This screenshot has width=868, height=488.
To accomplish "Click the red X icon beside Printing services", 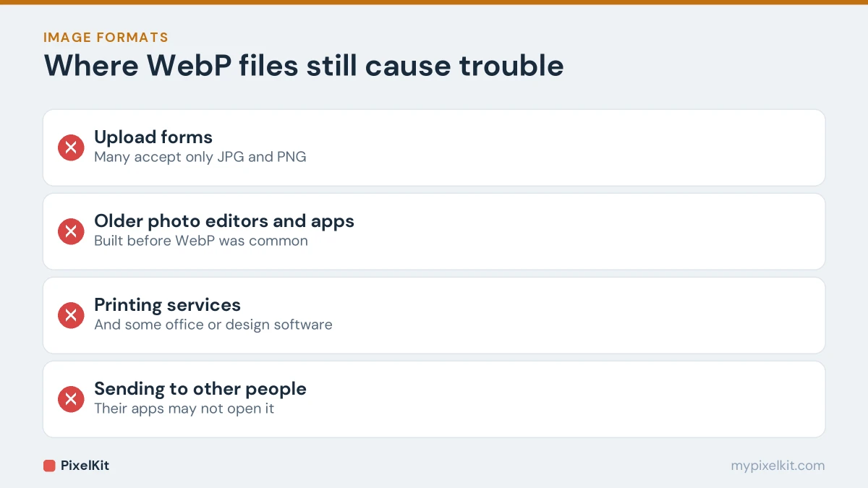I will (x=71, y=315).
